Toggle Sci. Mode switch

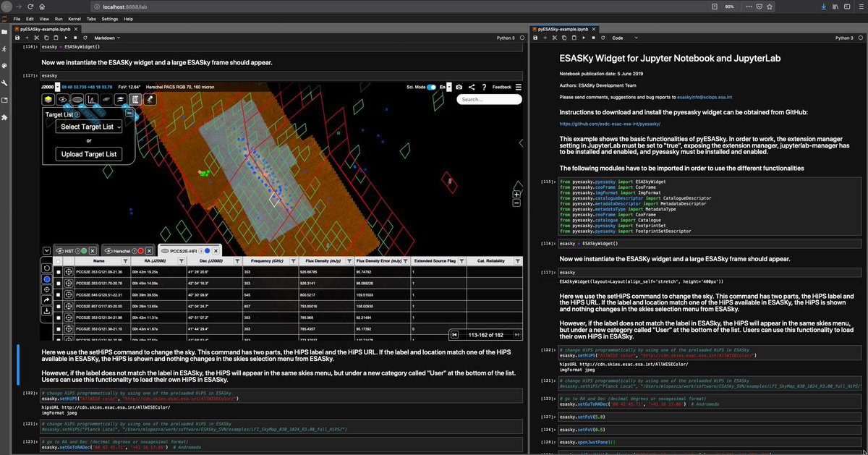tap(430, 87)
